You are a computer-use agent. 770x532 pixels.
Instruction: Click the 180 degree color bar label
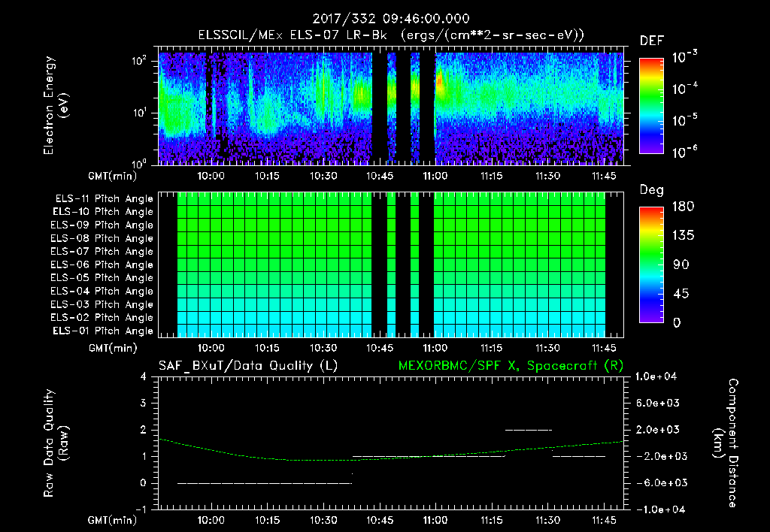[x=683, y=207]
